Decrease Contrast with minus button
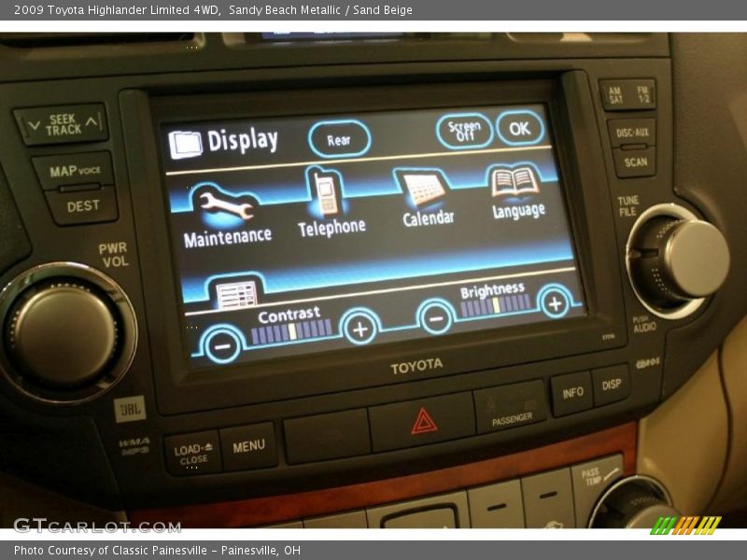The height and width of the screenshot is (560, 747). pyautogui.click(x=221, y=345)
